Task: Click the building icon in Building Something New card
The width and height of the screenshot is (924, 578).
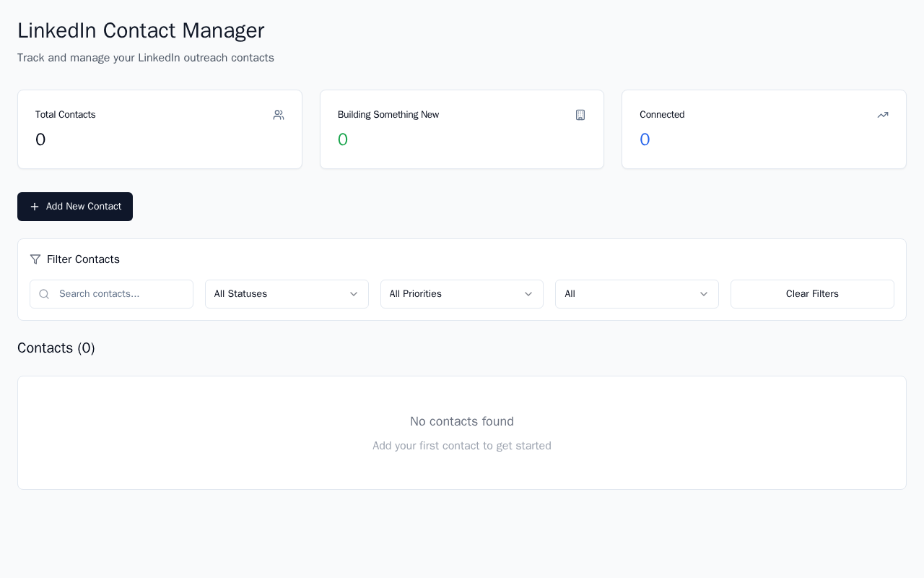Action: coord(580,115)
